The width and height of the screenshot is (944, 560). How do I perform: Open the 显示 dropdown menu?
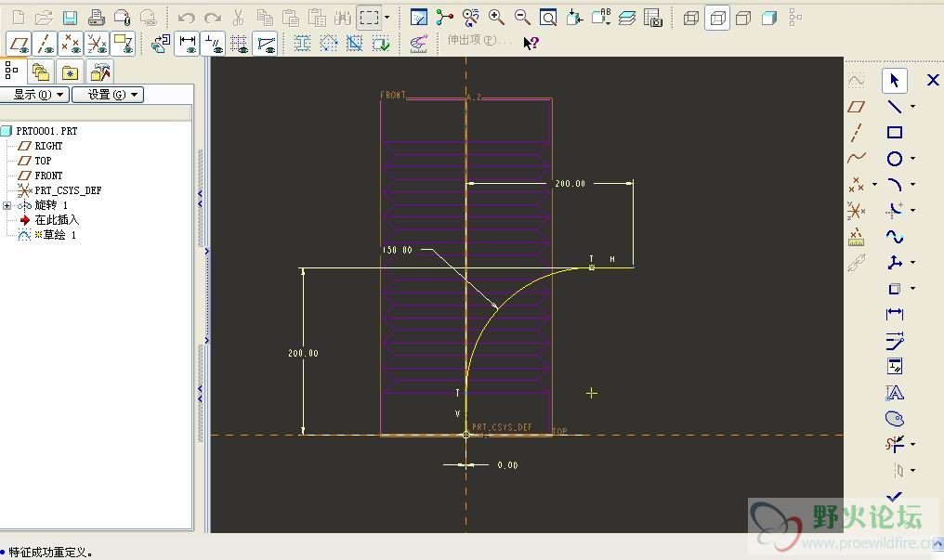(34, 95)
